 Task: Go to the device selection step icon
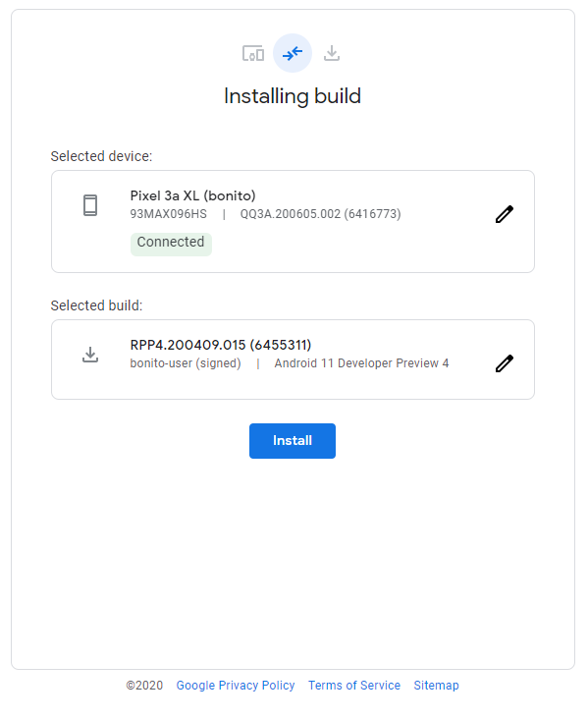tap(253, 53)
